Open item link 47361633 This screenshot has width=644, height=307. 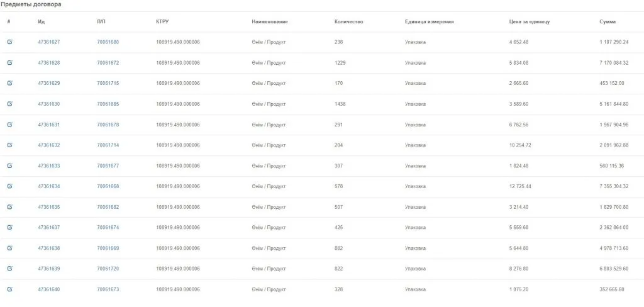pyautogui.click(x=49, y=166)
